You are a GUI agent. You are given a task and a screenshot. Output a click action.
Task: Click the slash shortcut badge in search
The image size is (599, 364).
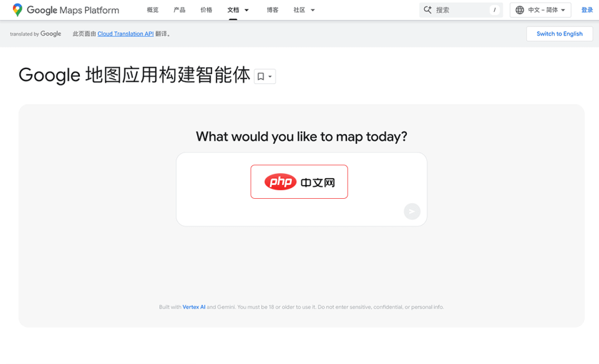coord(494,10)
